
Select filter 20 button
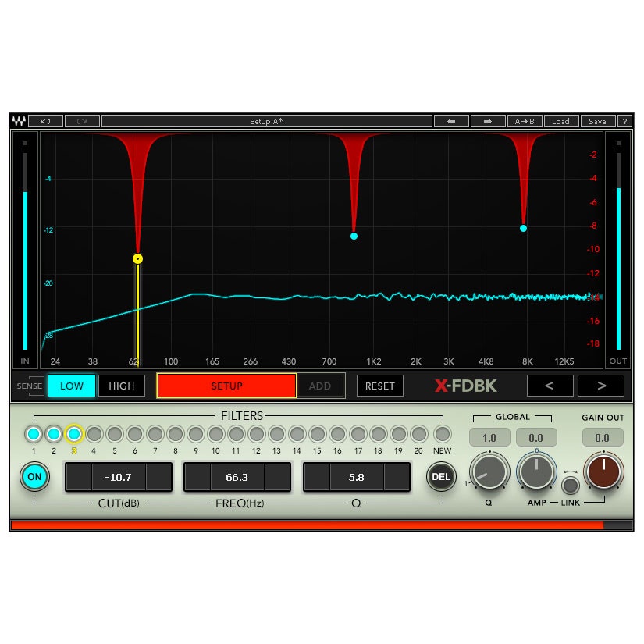click(x=419, y=434)
